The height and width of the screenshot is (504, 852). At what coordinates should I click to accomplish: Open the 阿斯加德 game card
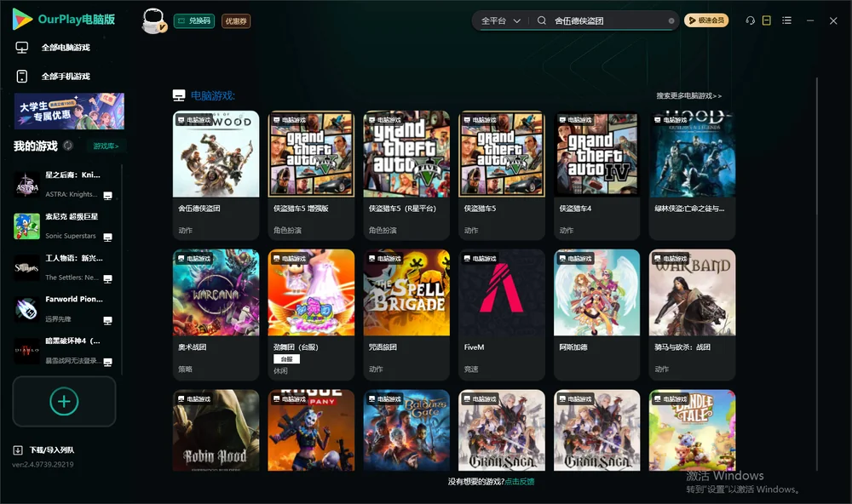click(x=596, y=314)
